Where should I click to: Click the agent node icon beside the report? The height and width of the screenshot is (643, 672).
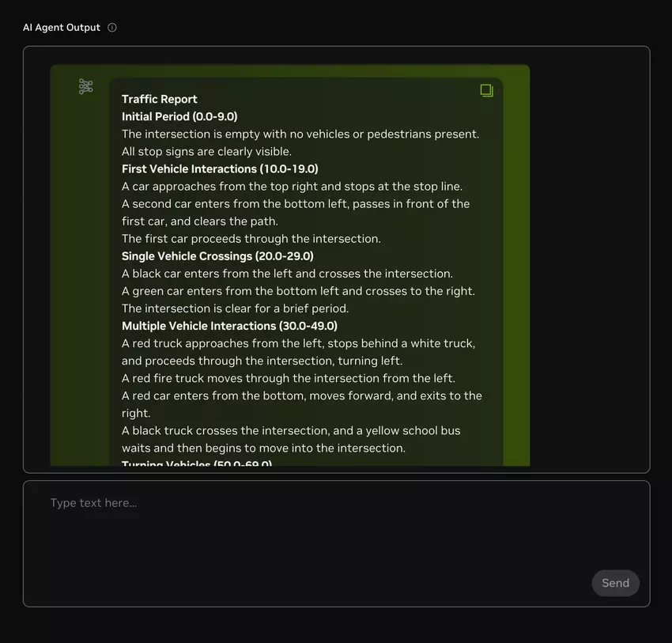86,86
